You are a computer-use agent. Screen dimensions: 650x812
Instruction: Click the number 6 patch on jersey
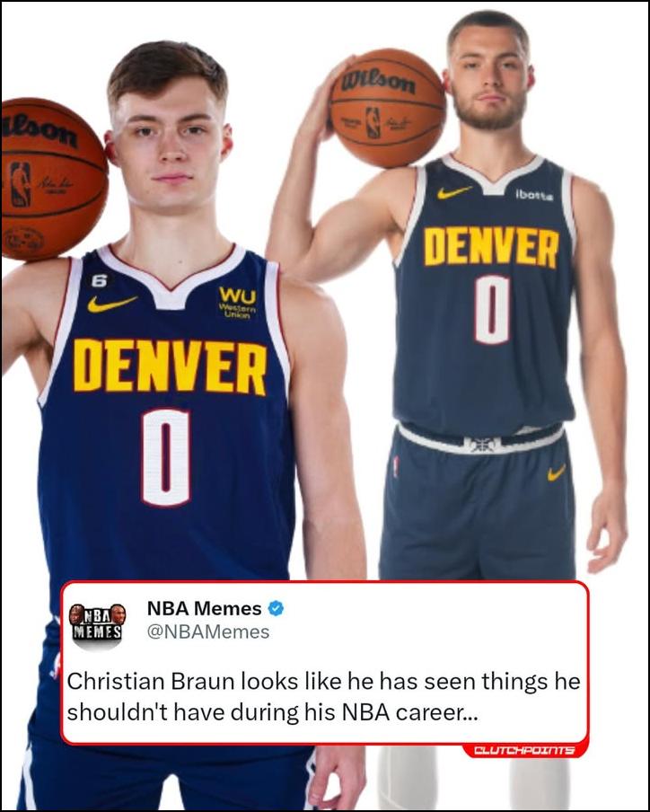(99, 280)
